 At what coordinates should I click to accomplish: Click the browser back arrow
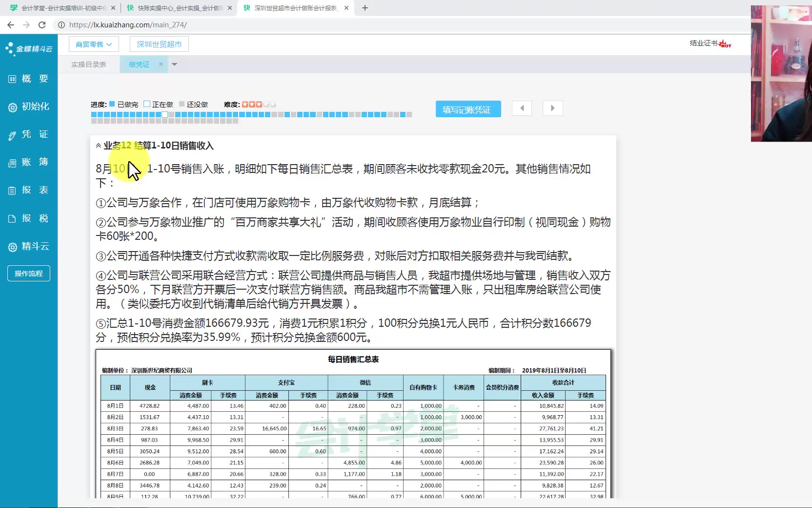pyautogui.click(x=11, y=24)
